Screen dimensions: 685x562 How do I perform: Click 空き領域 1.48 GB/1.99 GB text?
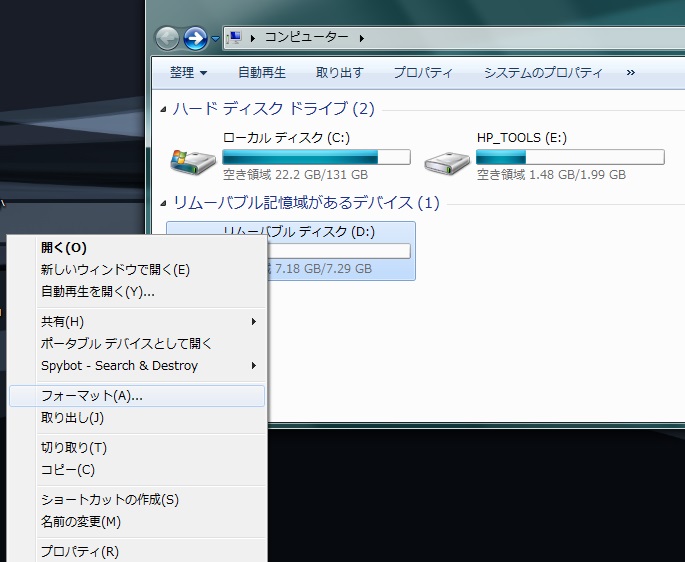tap(551, 175)
